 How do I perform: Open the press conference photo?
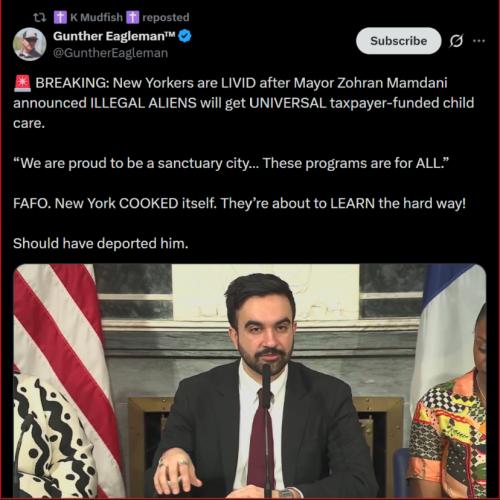pos(250,381)
